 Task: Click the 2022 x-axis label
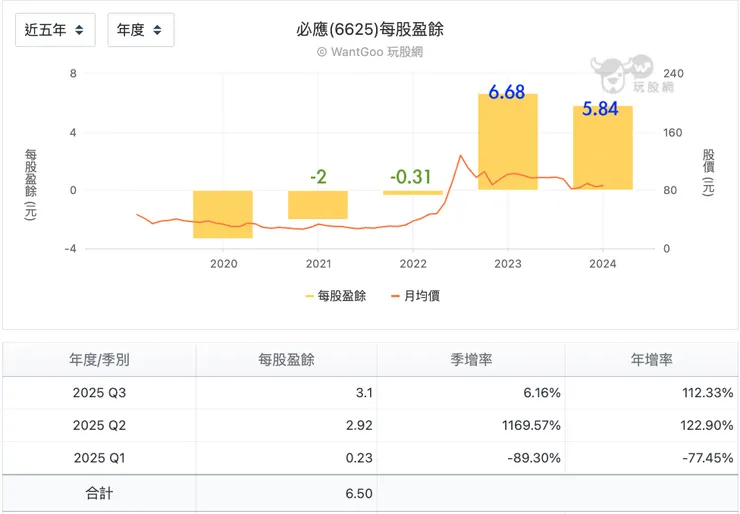coord(413,264)
